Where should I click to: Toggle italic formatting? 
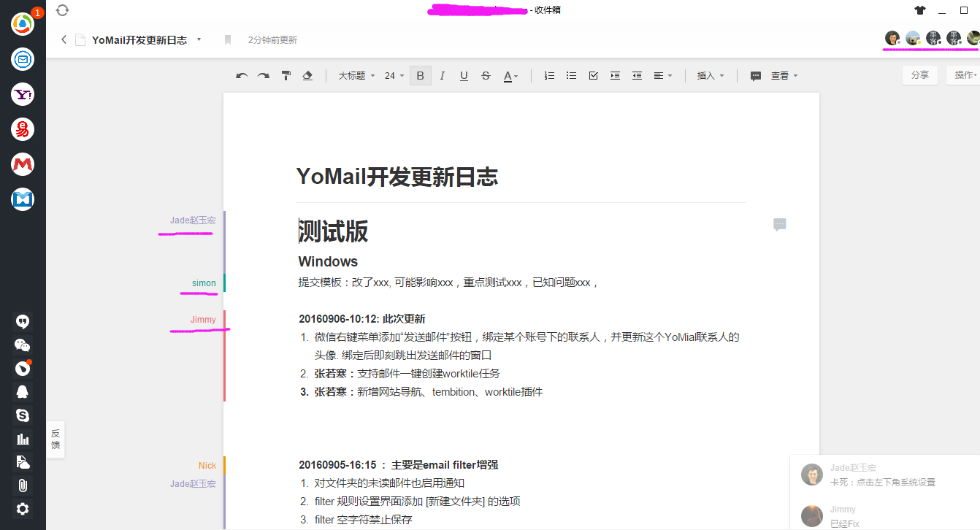click(442, 75)
